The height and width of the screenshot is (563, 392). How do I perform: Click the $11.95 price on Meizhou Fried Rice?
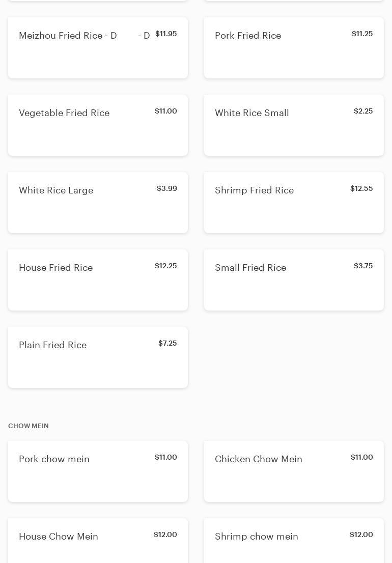pyautogui.click(x=166, y=34)
